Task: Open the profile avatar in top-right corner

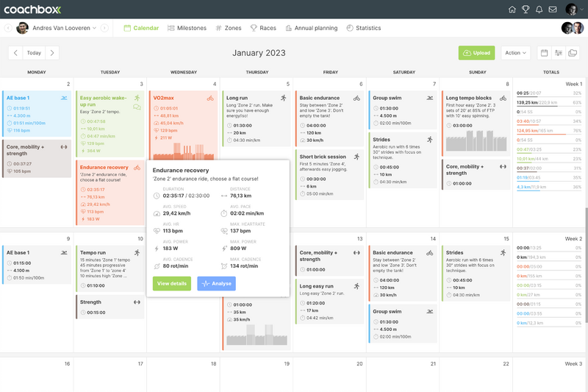Action: tap(571, 9)
